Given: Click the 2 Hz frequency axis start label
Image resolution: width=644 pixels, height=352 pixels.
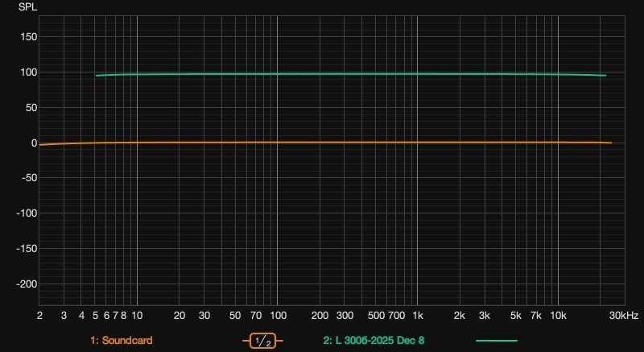Looking at the screenshot, I should pyautogui.click(x=39, y=316).
